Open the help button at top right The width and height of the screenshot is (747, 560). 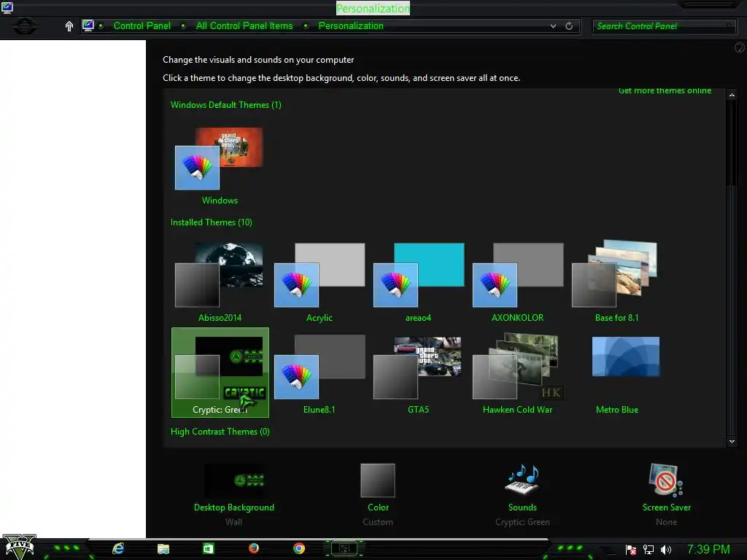(x=740, y=47)
